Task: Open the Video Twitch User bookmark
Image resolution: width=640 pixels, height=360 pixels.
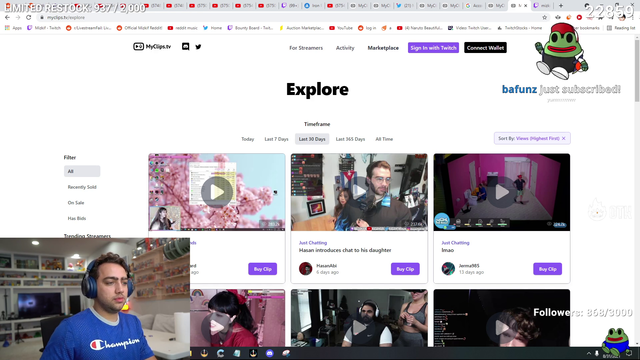Action: 469,28
